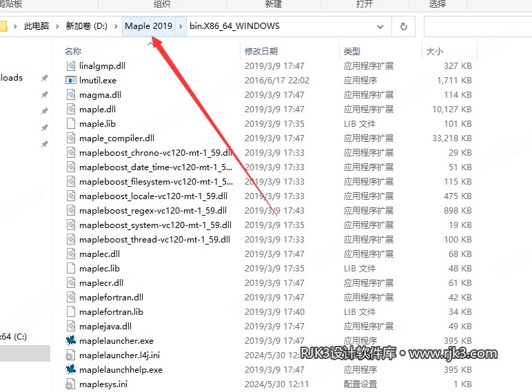The height and width of the screenshot is (392, 532).
Task: Click the maplesys.ini config icon
Action: click(x=70, y=384)
